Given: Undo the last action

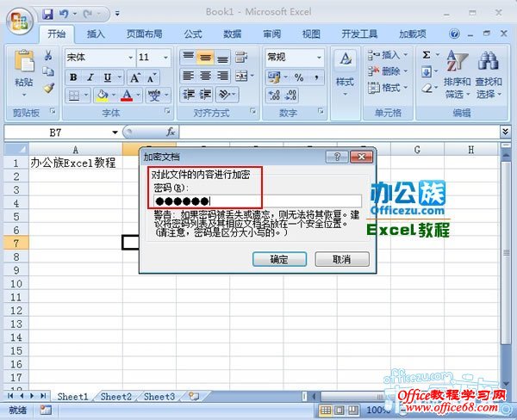Looking at the screenshot, I should pos(64,14).
